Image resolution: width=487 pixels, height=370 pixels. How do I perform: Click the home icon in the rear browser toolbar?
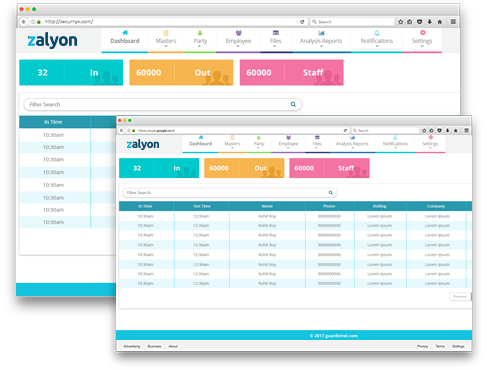440,22
